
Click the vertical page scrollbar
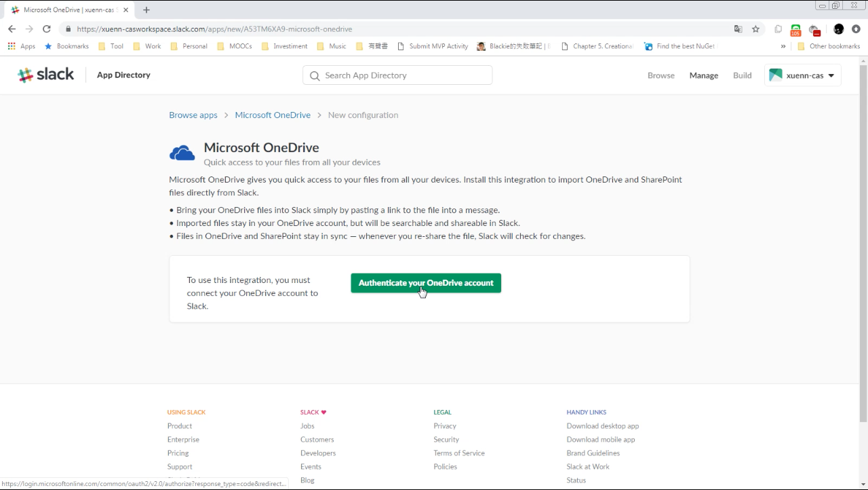point(863,243)
